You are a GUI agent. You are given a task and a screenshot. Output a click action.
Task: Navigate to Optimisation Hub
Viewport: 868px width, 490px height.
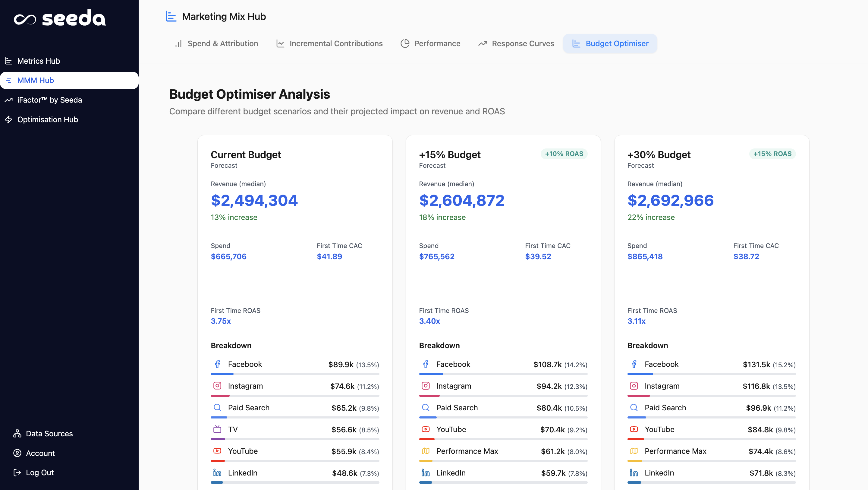tap(48, 119)
